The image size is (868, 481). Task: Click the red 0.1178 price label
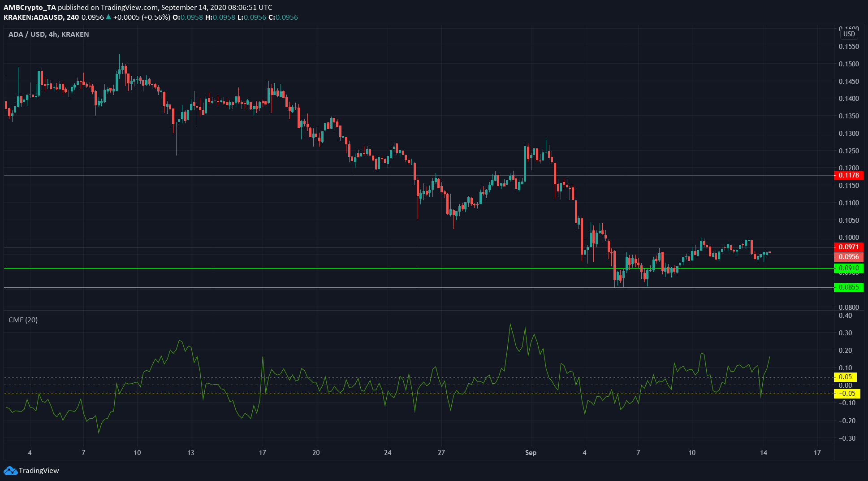(849, 175)
